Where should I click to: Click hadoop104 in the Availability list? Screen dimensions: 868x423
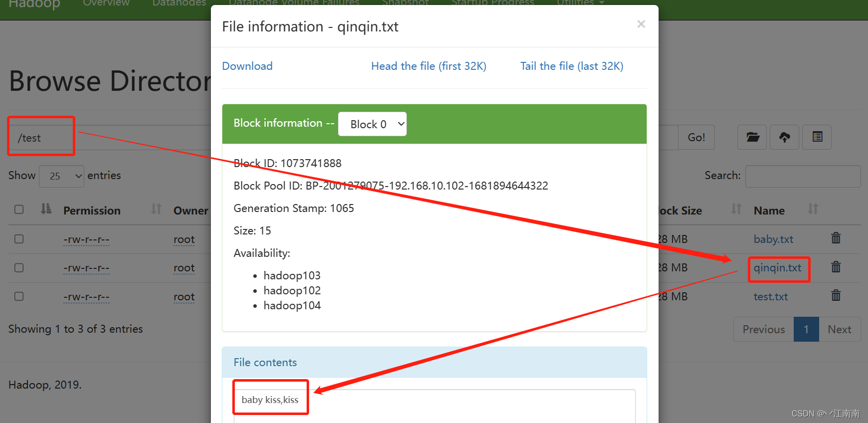[x=292, y=305]
